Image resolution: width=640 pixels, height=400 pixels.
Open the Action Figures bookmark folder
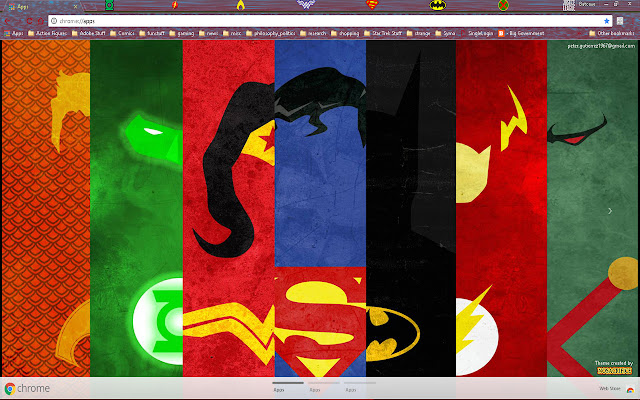pos(47,33)
